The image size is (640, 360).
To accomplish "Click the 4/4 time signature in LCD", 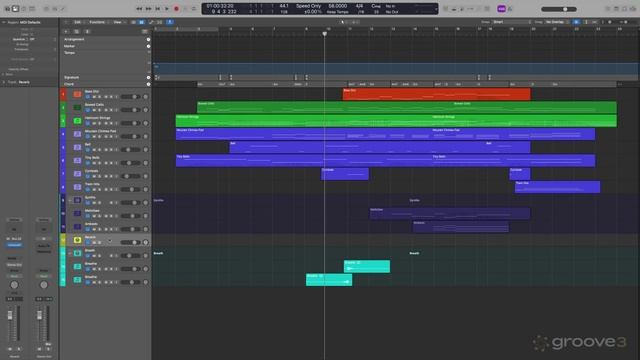I will point(359,6).
